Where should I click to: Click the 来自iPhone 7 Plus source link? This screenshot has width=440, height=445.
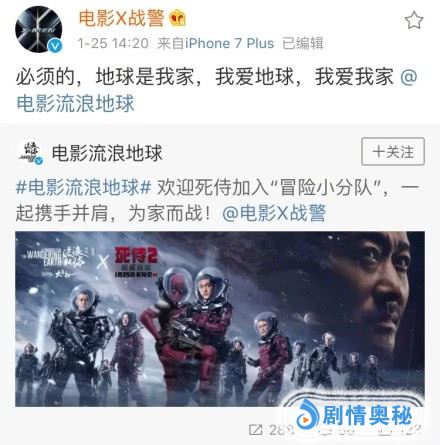[215, 43]
